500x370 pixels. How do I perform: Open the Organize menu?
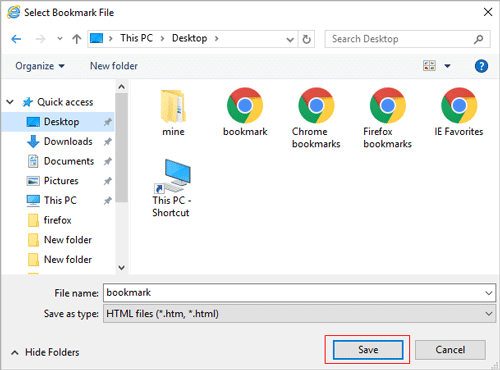pos(40,66)
